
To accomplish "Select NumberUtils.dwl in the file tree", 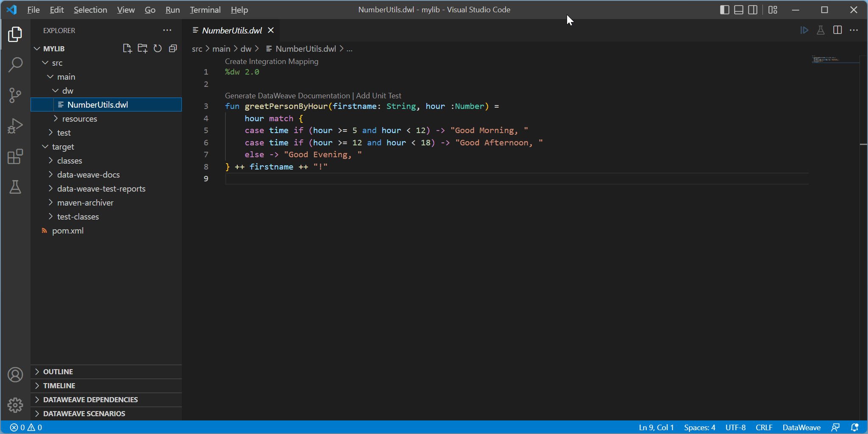I will [106, 105].
